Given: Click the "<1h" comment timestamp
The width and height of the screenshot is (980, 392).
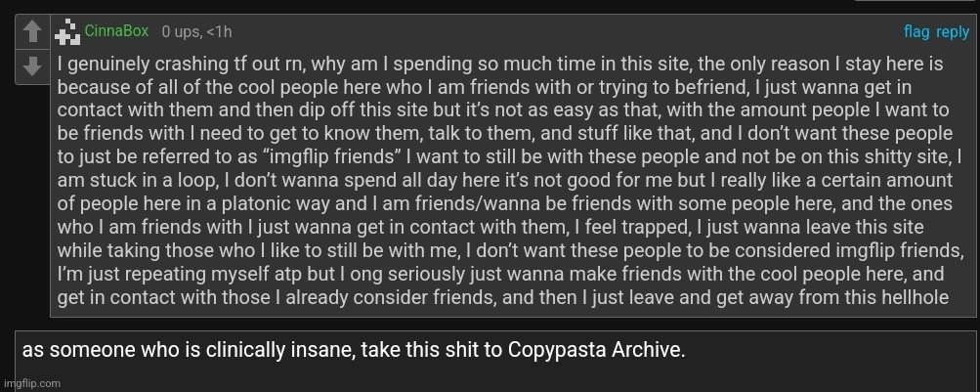Looking at the screenshot, I should point(218,32).
